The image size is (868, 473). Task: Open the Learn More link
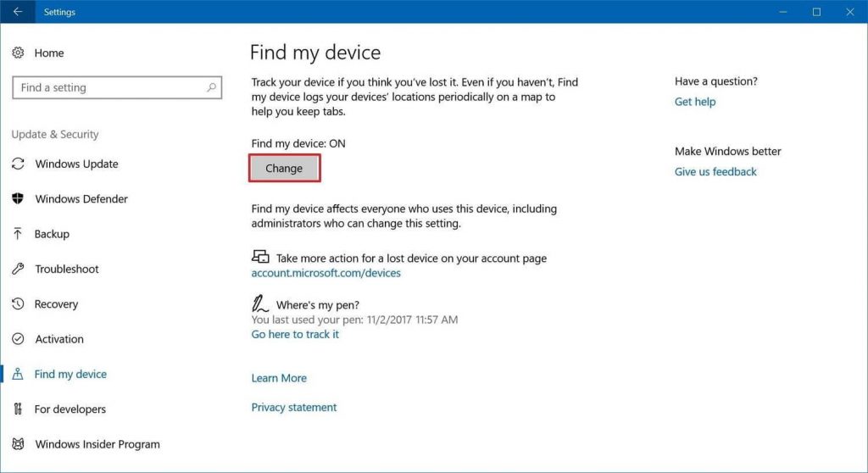coord(279,378)
